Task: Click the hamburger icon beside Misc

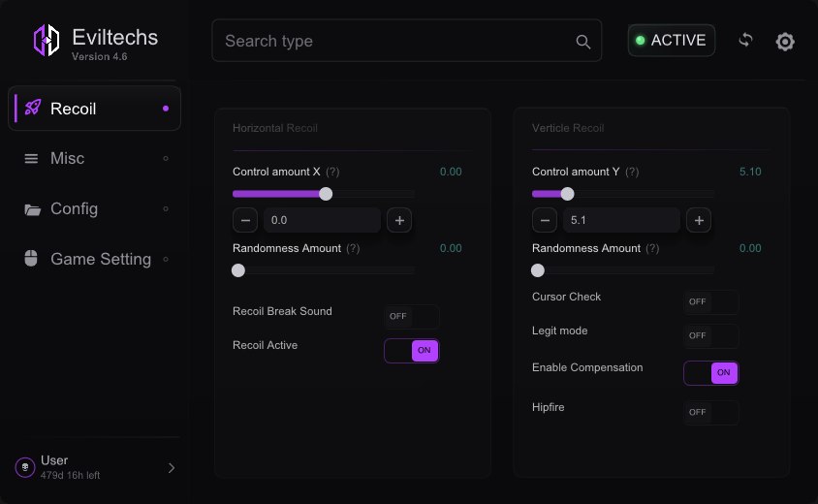Action: (x=31, y=159)
